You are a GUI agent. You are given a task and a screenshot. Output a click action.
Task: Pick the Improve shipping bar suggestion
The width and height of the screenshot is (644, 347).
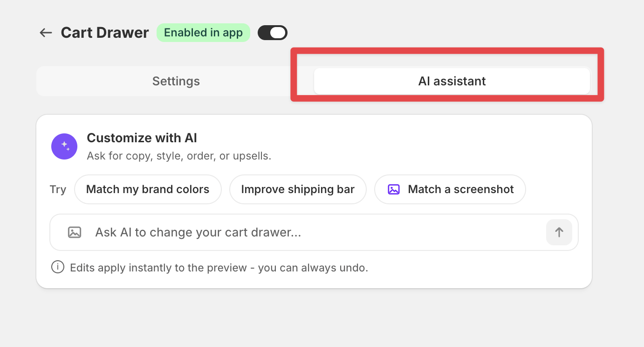(x=298, y=189)
